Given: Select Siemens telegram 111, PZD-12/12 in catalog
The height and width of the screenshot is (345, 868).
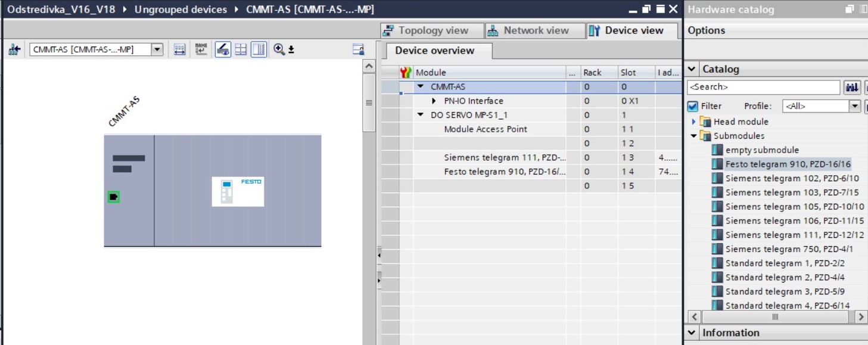Looking at the screenshot, I should coord(794,235).
